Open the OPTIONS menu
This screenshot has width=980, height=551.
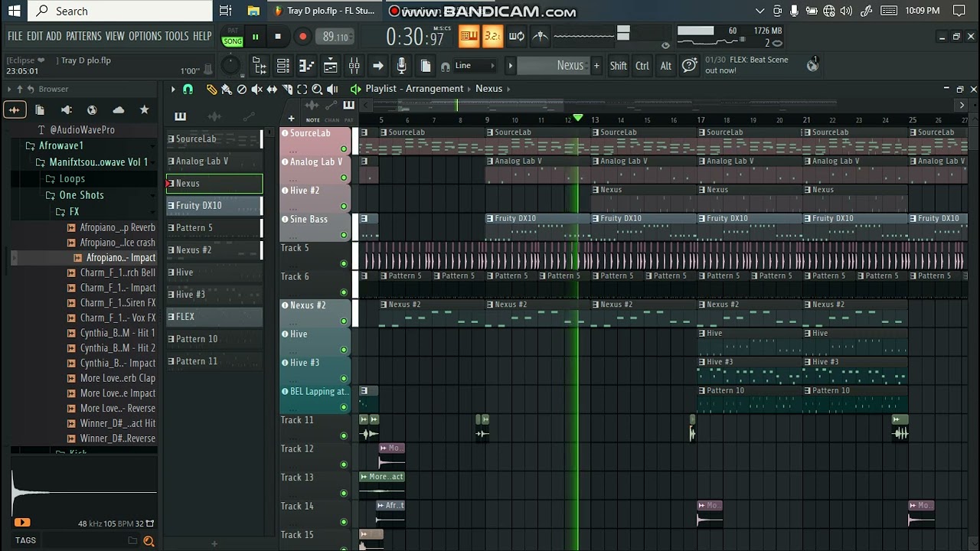(145, 36)
